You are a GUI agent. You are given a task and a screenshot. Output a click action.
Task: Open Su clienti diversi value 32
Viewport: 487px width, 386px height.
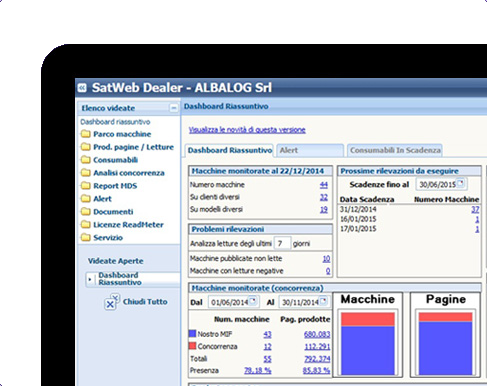(324, 197)
